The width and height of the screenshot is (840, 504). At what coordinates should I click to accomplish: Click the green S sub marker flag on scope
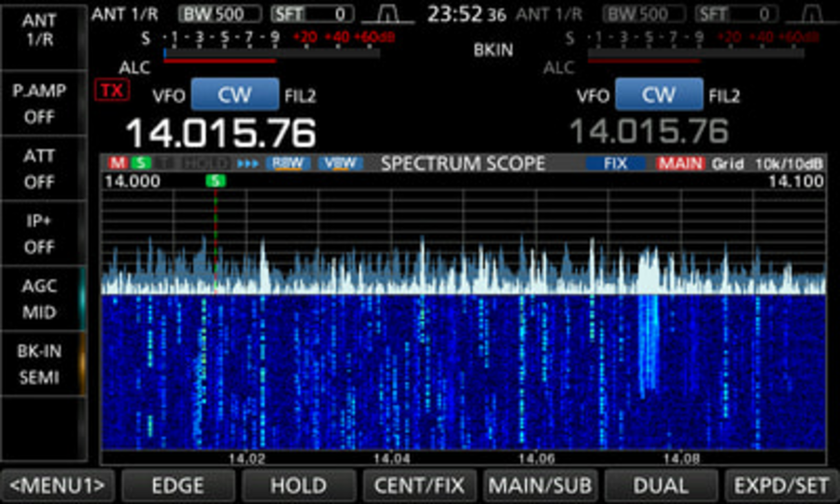(216, 181)
